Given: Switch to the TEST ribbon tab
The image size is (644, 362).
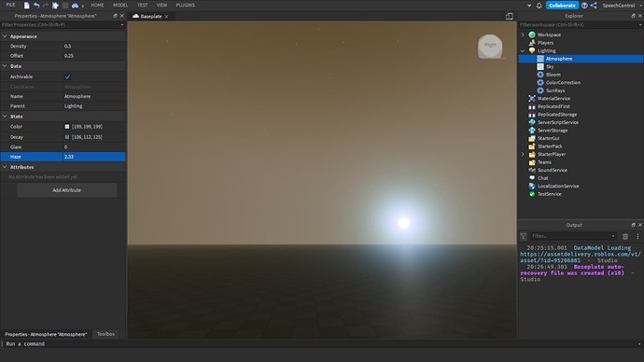Looking at the screenshot, I should 143,5.
